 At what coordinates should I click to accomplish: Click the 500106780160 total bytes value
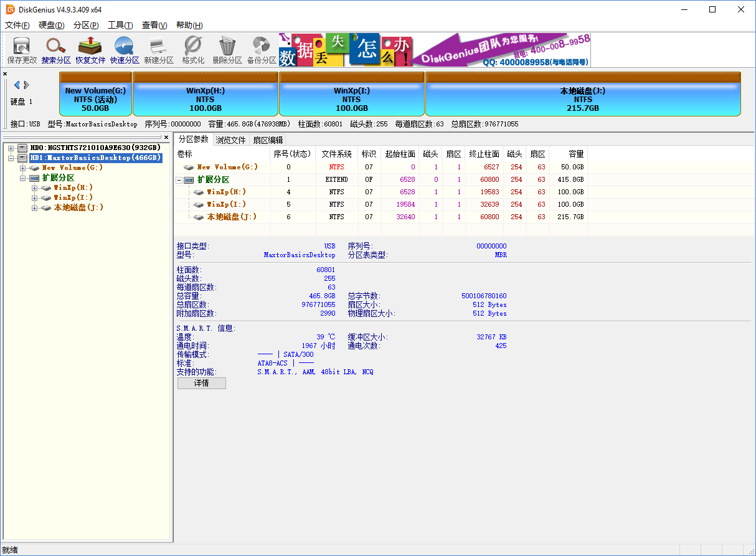click(x=484, y=296)
